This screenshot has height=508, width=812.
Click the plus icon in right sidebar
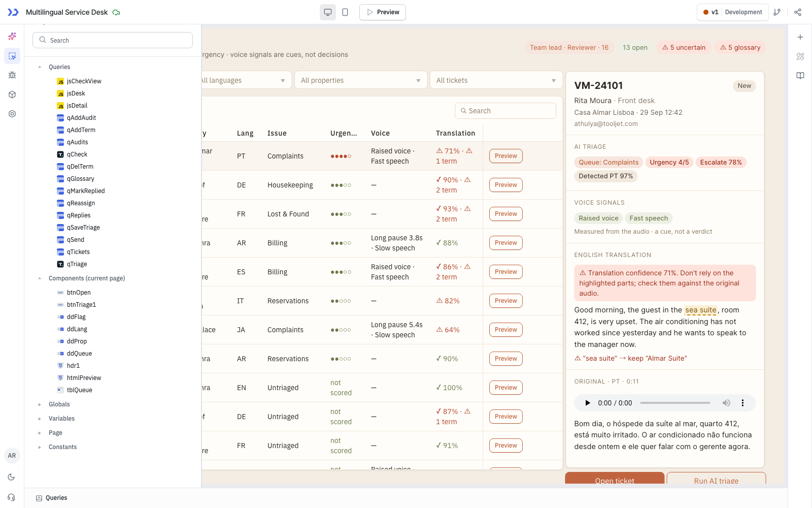pyautogui.click(x=800, y=37)
